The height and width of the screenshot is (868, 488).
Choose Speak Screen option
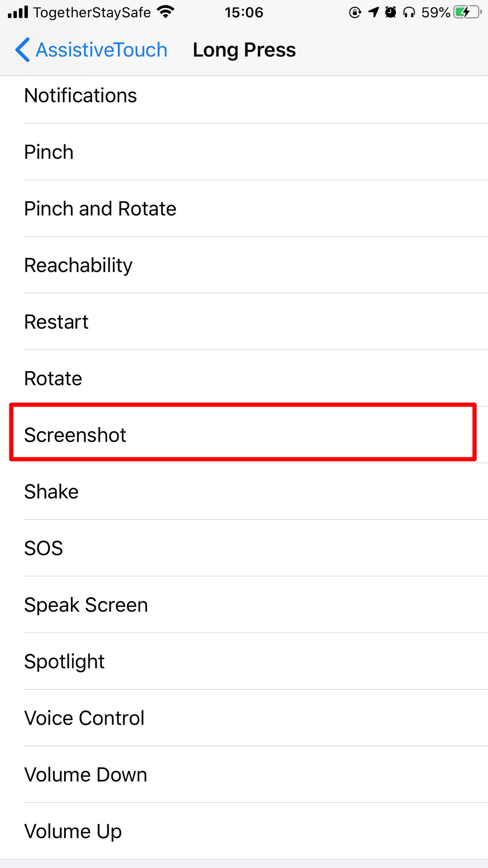243,605
